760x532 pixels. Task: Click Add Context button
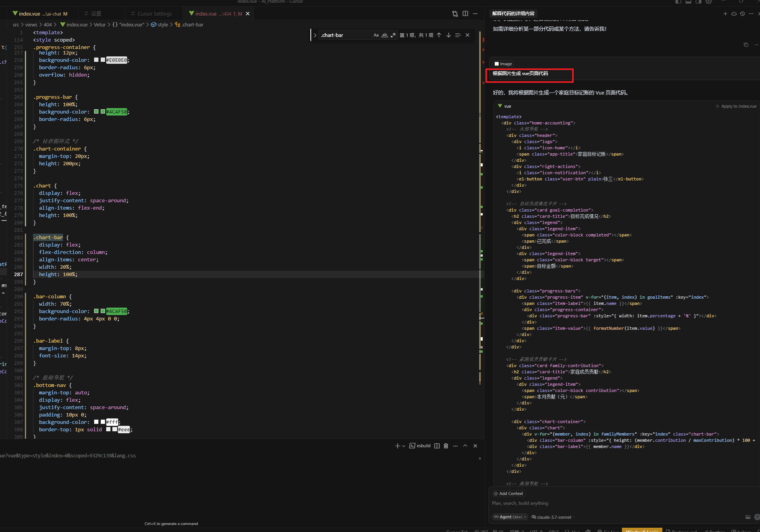click(509, 493)
